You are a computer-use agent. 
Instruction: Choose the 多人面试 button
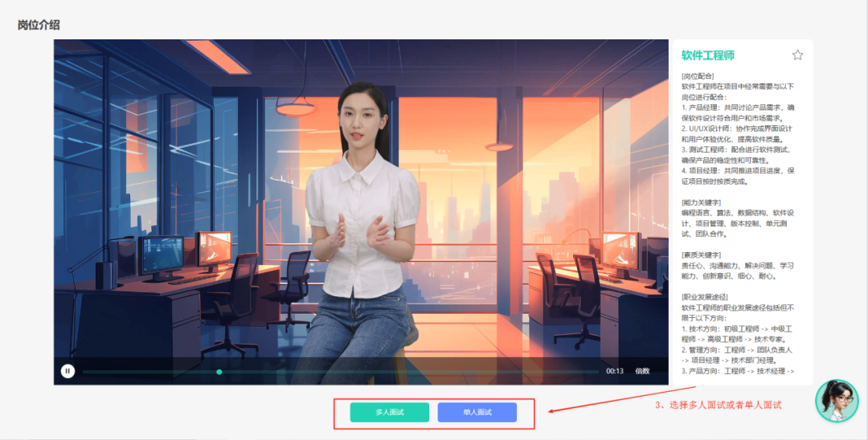389,413
